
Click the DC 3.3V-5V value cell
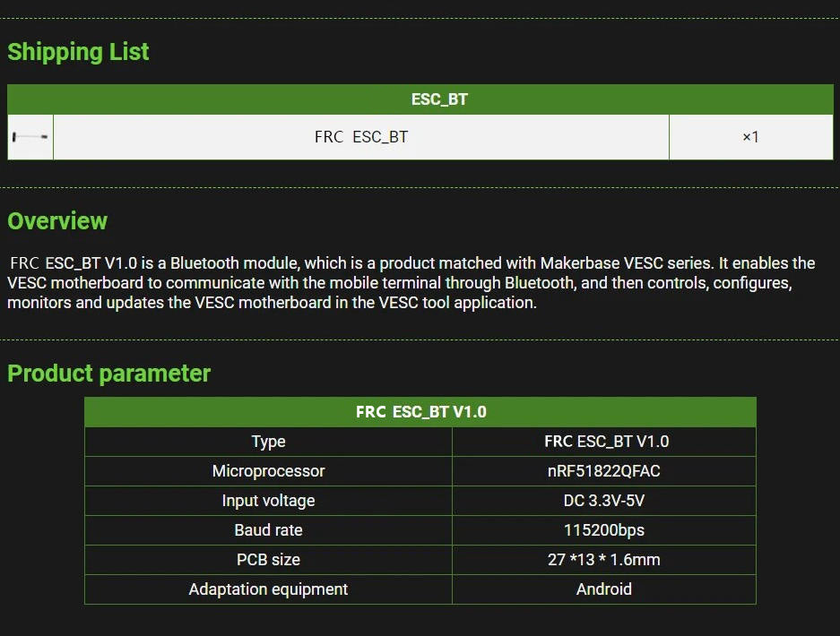pos(604,501)
